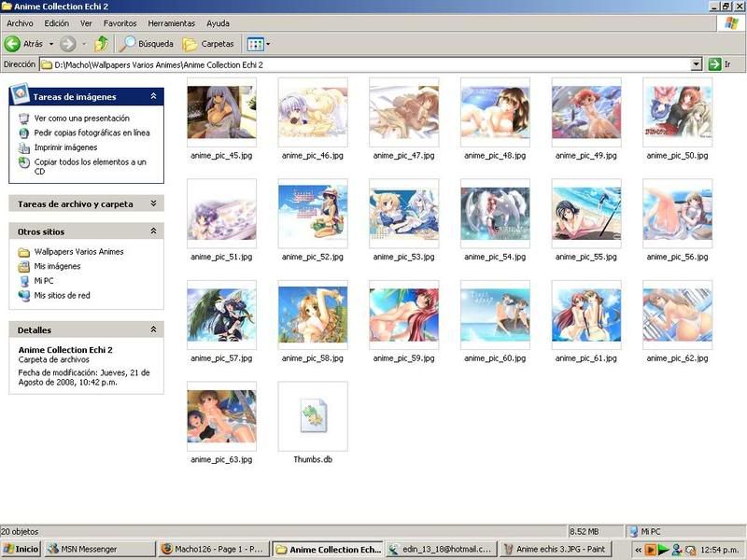Image resolution: width=747 pixels, height=560 pixels.
Task: Collapse the Tareas de imágenes panel
Action: [153, 96]
